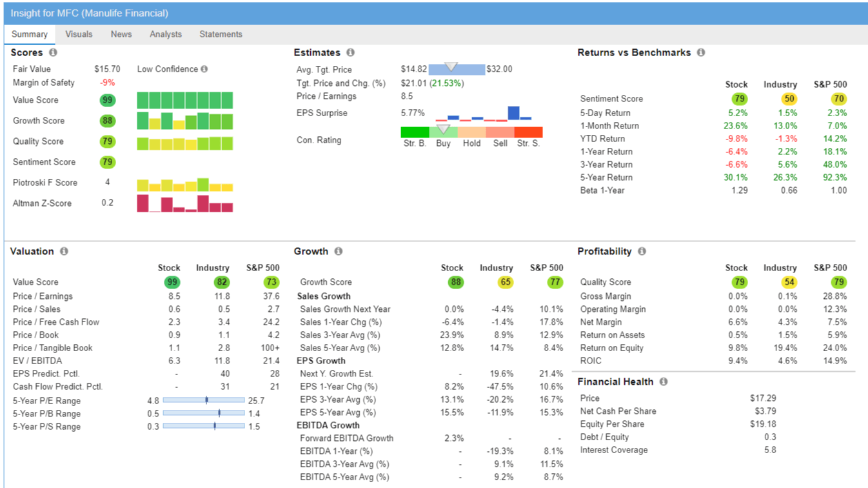The image size is (868, 488).
Task: Click the Stock sentiment score 79 badge in Returns
Action: [740, 99]
